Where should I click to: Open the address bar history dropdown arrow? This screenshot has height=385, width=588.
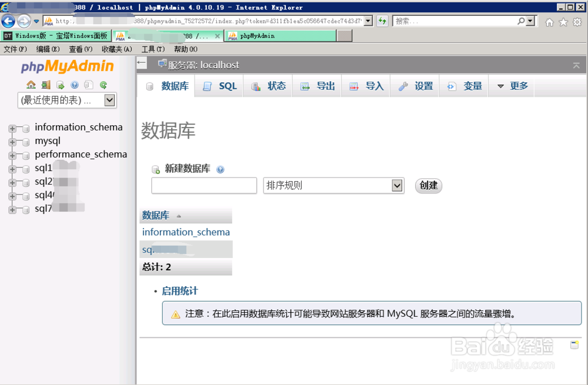pos(368,21)
